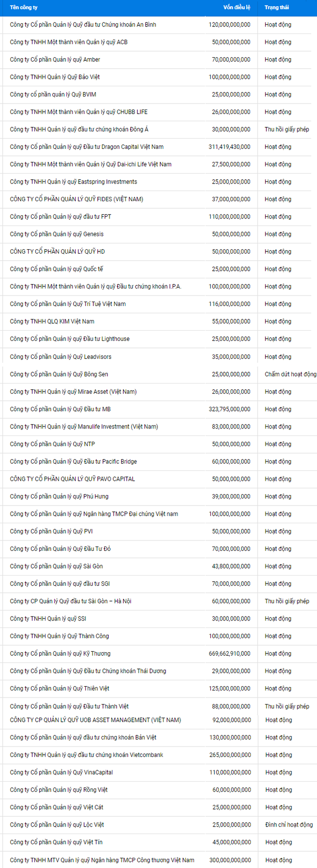Open the Quản lý quỹ ACB company link
This screenshot has height=868, width=317.
(69, 42)
